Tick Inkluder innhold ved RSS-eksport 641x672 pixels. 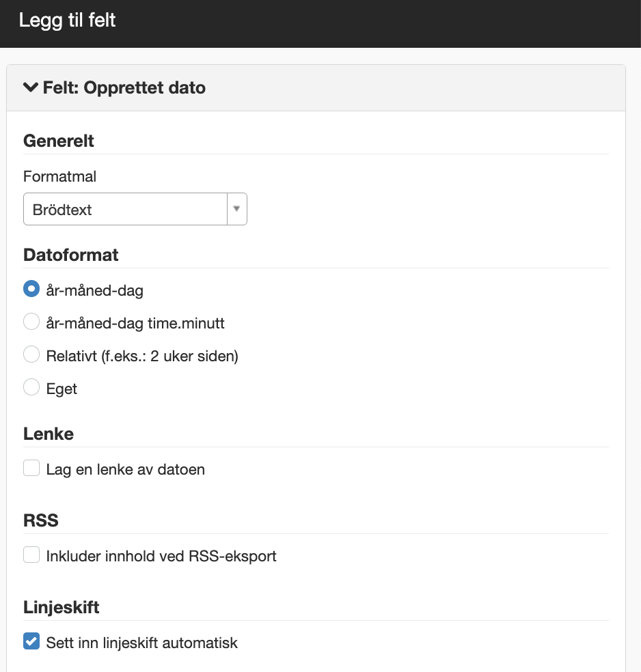coord(31,555)
